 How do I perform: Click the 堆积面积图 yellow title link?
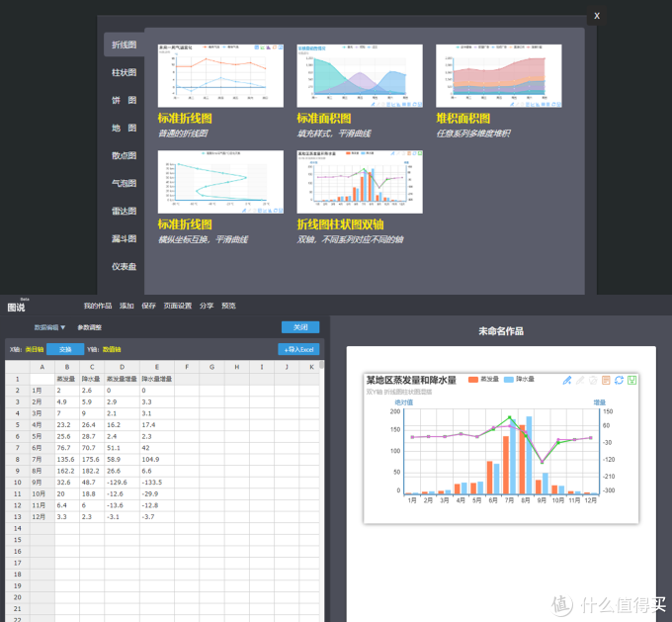tap(462, 119)
